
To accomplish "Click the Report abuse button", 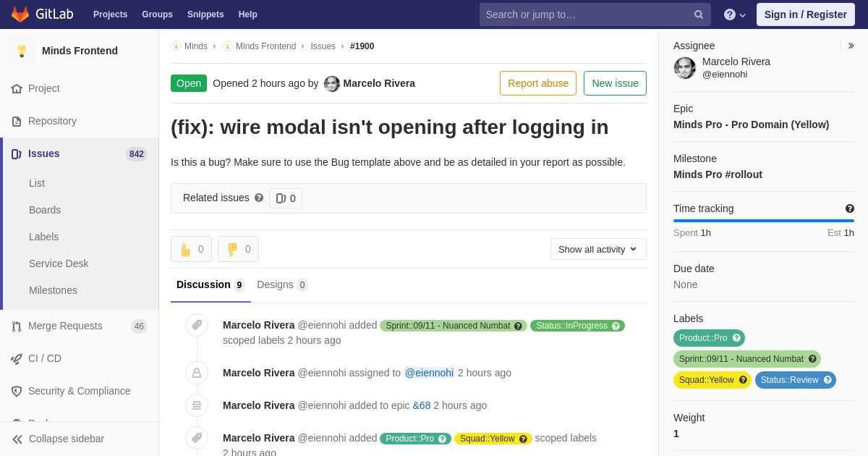I will 538,83.
